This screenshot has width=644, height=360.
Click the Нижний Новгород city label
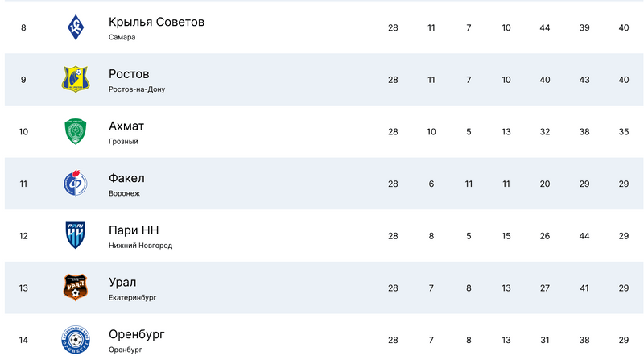click(140, 246)
